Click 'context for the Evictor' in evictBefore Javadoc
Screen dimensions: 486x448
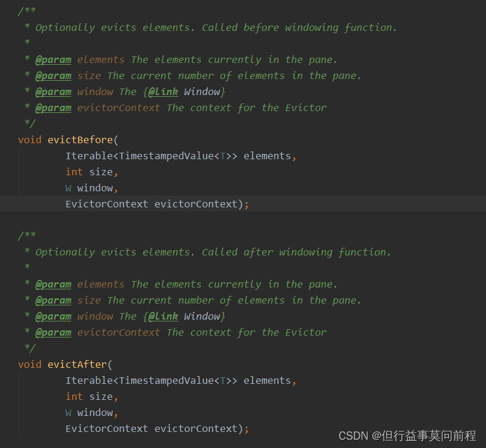tap(258, 108)
